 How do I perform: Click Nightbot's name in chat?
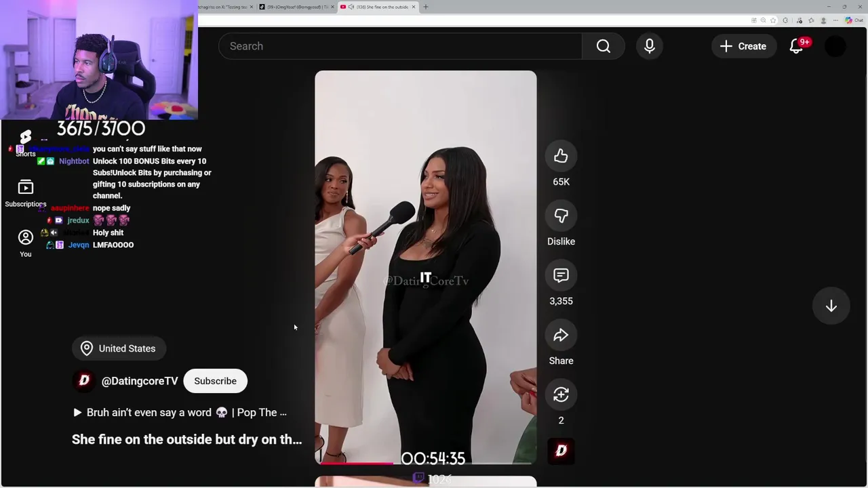(x=74, y=161)
